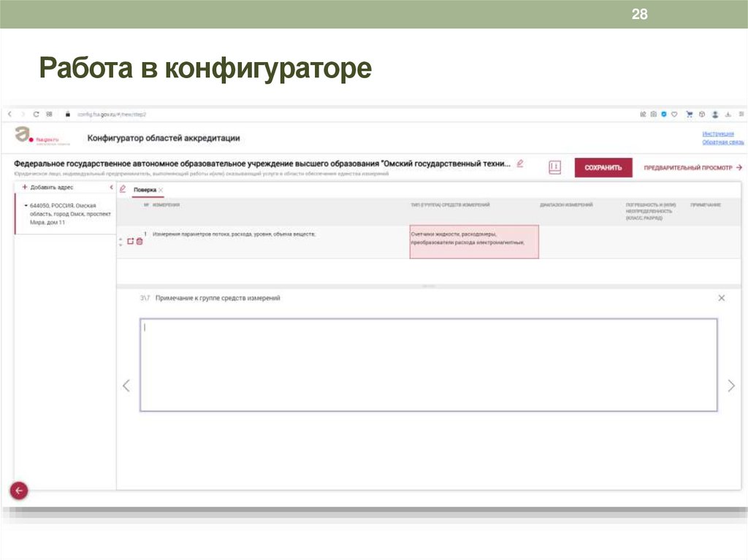Open the browser downloads icon
748x560 pixels.
(x=728, y=114)
